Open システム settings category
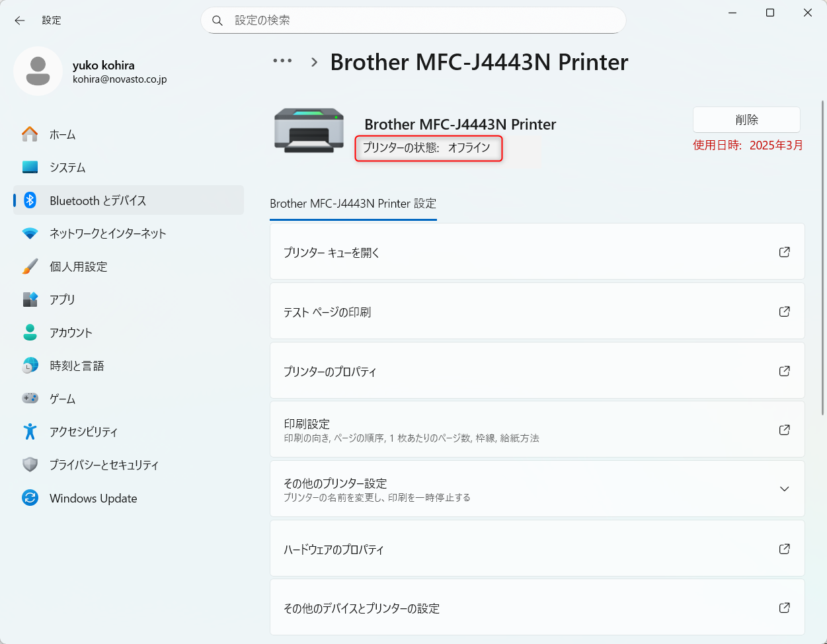 click(x=128, y=167)
